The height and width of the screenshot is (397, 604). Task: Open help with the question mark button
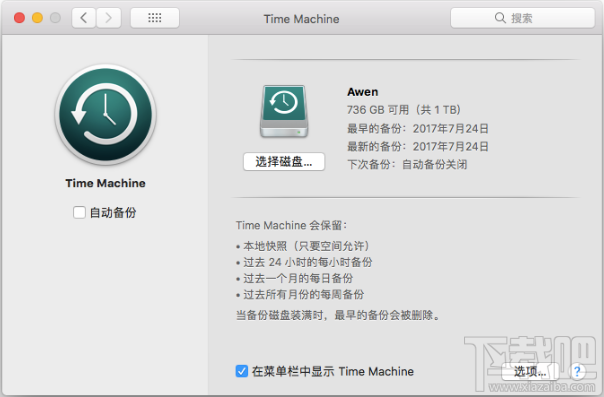pyautogui.click(x=577, y=372)
